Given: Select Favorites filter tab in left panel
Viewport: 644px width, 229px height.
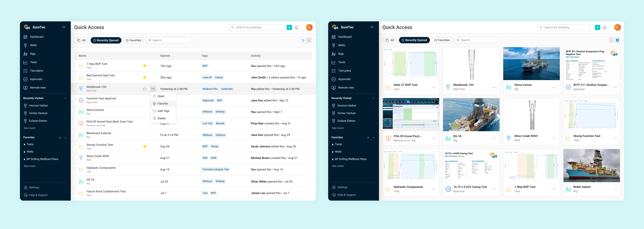Looking at the screenshot, I should (x=134, y=40).
